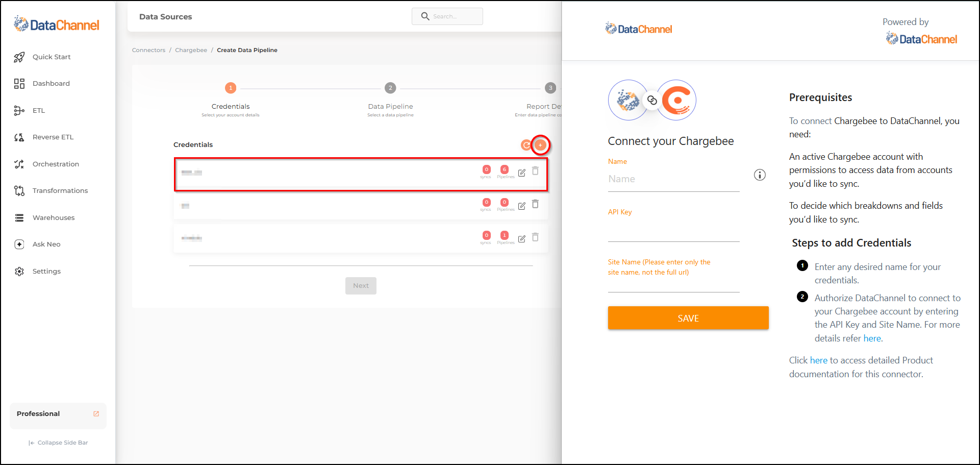The height and width of the screenshot is (465, 980).
Task: Click the Ask Neo sparkle icon
Action: (19, 244)
